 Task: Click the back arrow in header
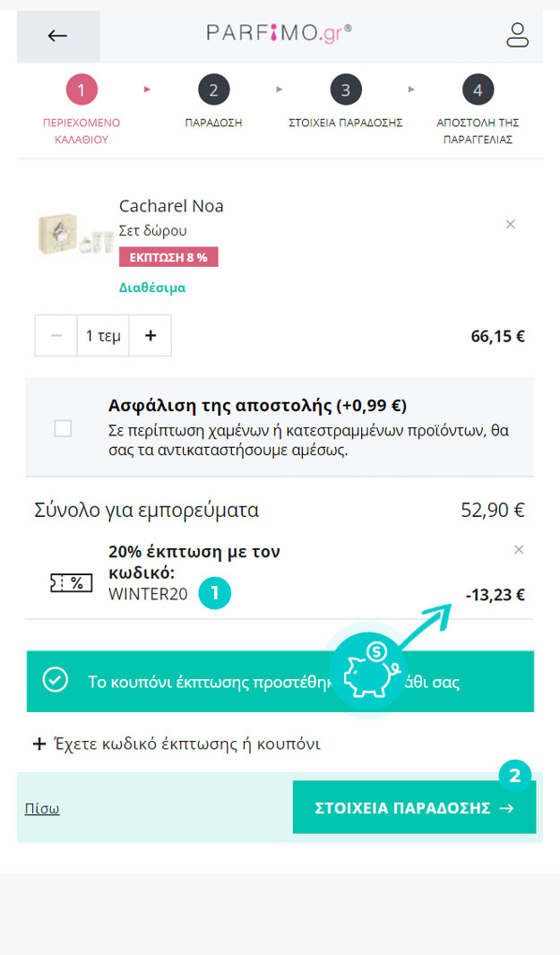57,36
